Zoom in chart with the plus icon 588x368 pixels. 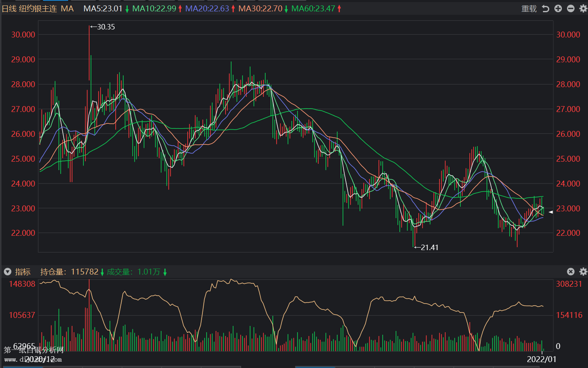[558, 8]
